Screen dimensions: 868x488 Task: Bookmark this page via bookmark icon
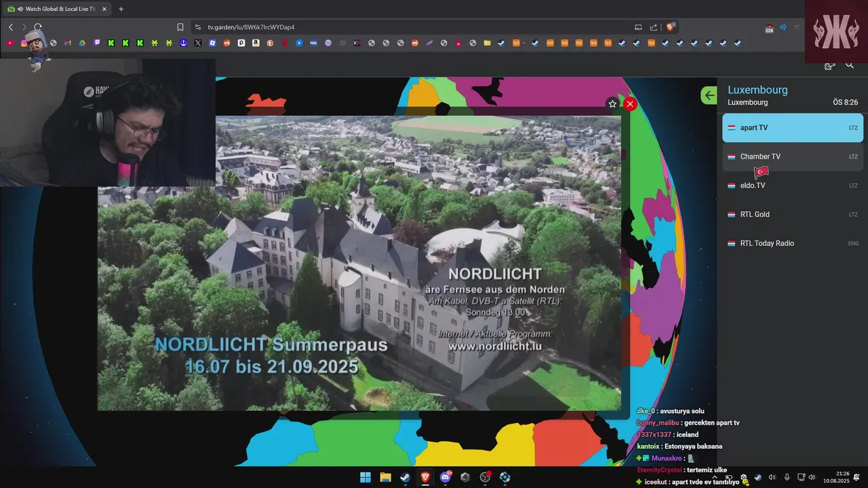click(x=180, y=27)
